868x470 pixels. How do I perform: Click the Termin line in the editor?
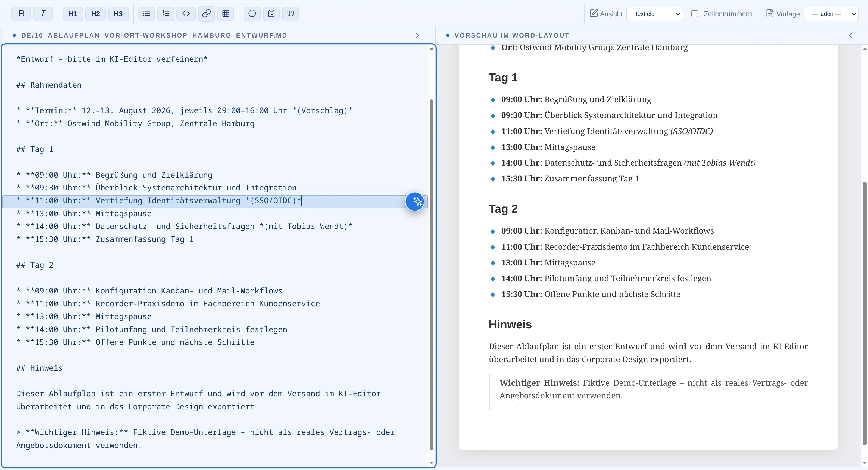[x=184, y=111]
